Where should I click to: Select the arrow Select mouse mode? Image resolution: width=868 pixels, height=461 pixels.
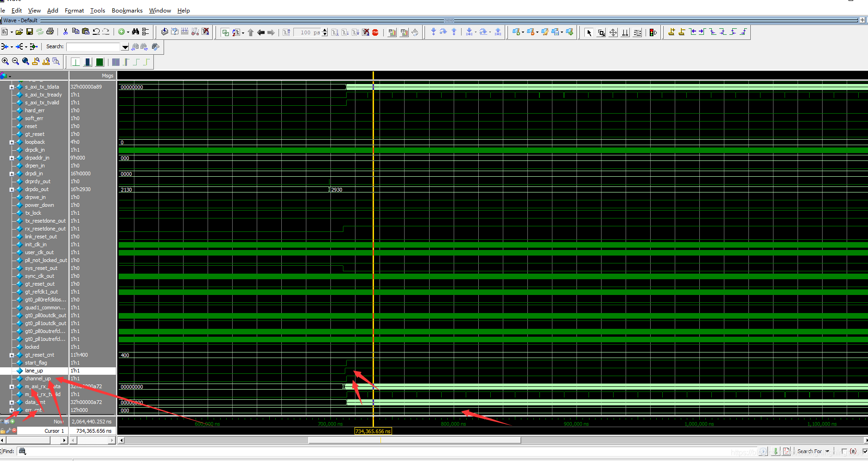pyautogui.click(x=589, y=32)
